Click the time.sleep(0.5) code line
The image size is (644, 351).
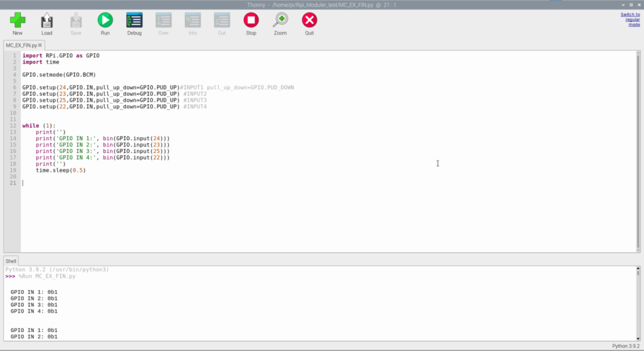coord(60,170)
